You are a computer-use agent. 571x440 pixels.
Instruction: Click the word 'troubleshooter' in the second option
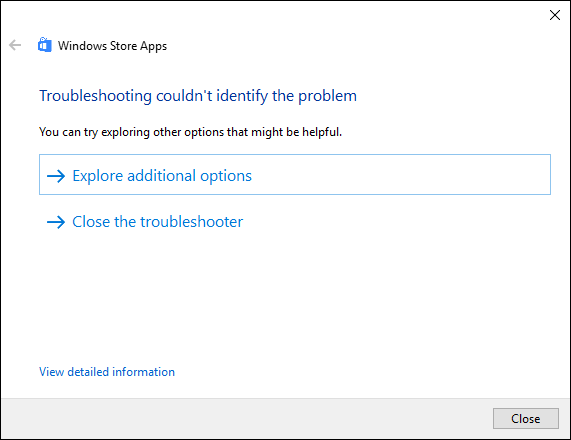(192, 222)
